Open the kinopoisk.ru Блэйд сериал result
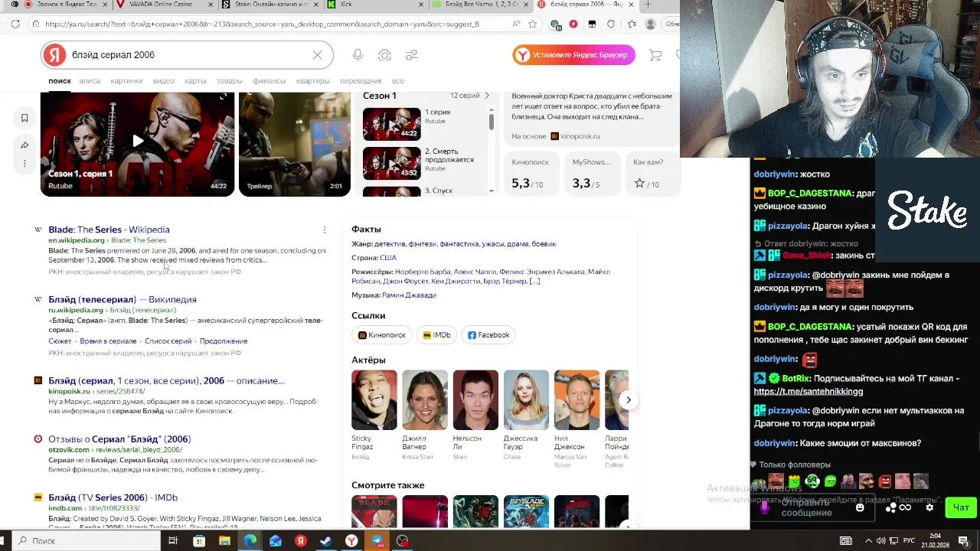Viewport: 980px width, 551px height. pos(166,380)
